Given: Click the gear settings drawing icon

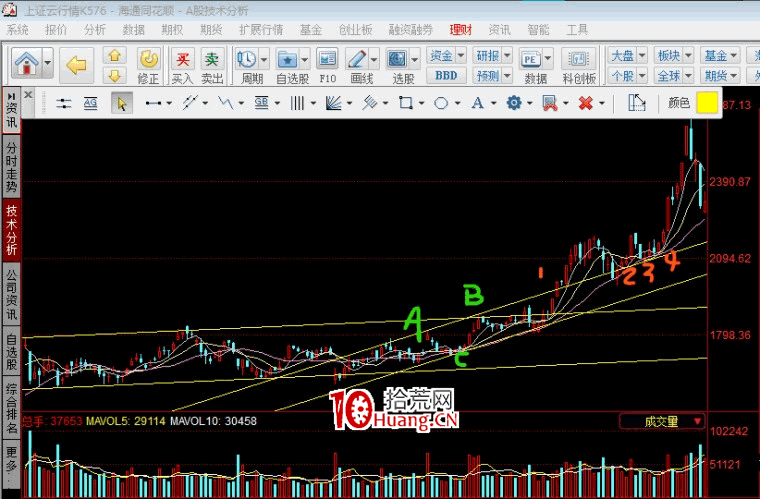Looking at the screenshot, I should coord(514,103).
